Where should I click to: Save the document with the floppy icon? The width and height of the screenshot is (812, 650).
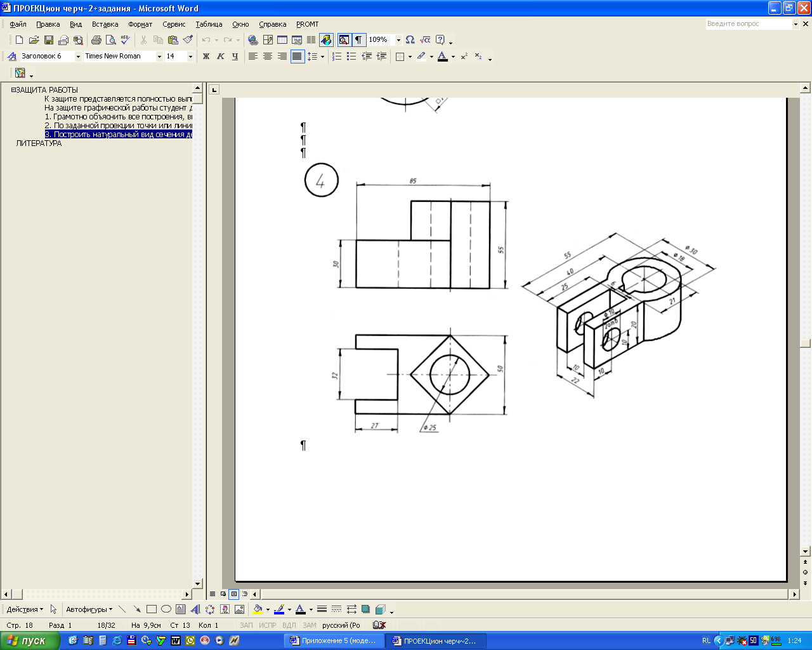(x=49, y=40)
